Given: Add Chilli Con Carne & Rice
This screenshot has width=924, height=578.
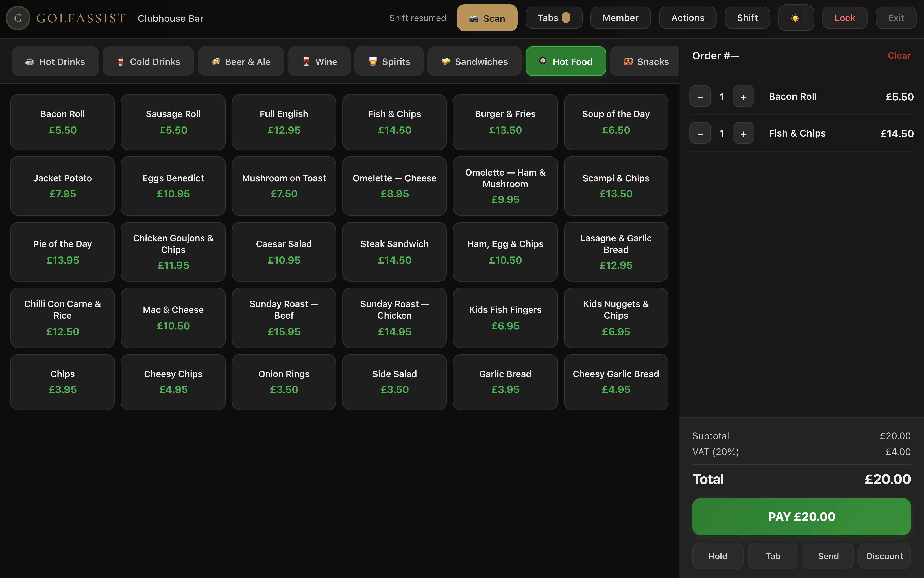Looking at the screenshot, I should pyautogui.click(x=63, y=318).
